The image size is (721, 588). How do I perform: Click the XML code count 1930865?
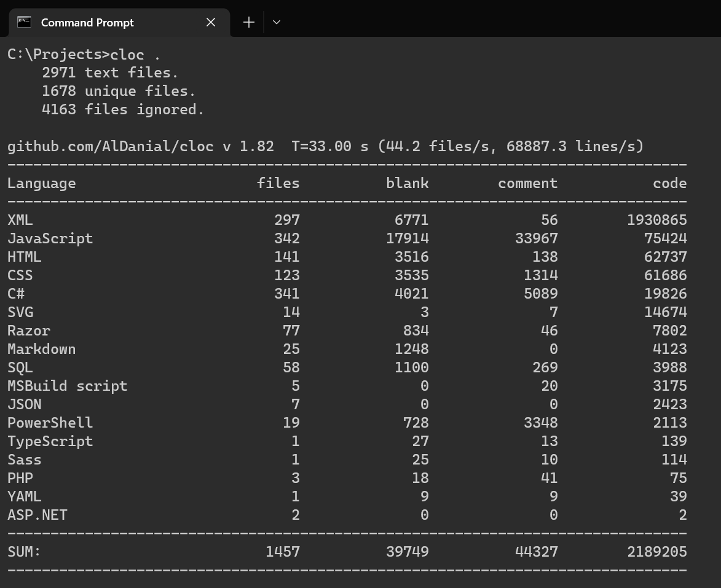[656, 220]
